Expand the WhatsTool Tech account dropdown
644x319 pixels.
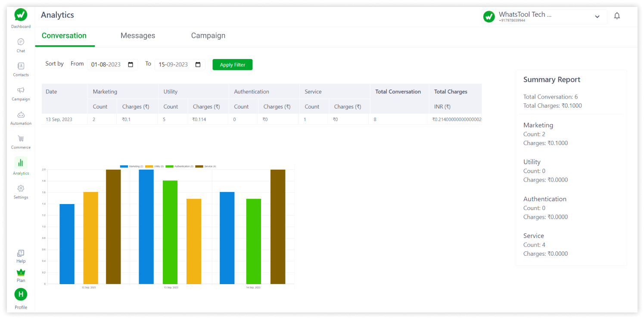coord(597,16)
